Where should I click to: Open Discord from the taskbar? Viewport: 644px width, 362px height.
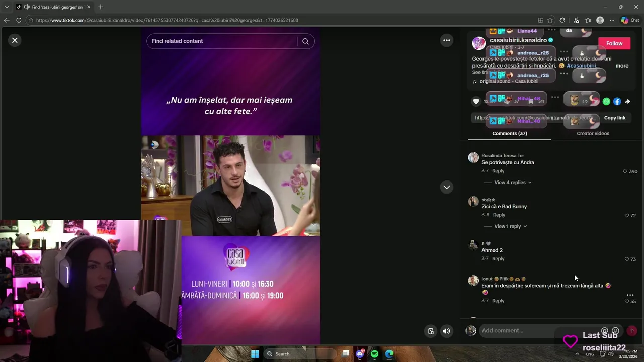[360, 354]
